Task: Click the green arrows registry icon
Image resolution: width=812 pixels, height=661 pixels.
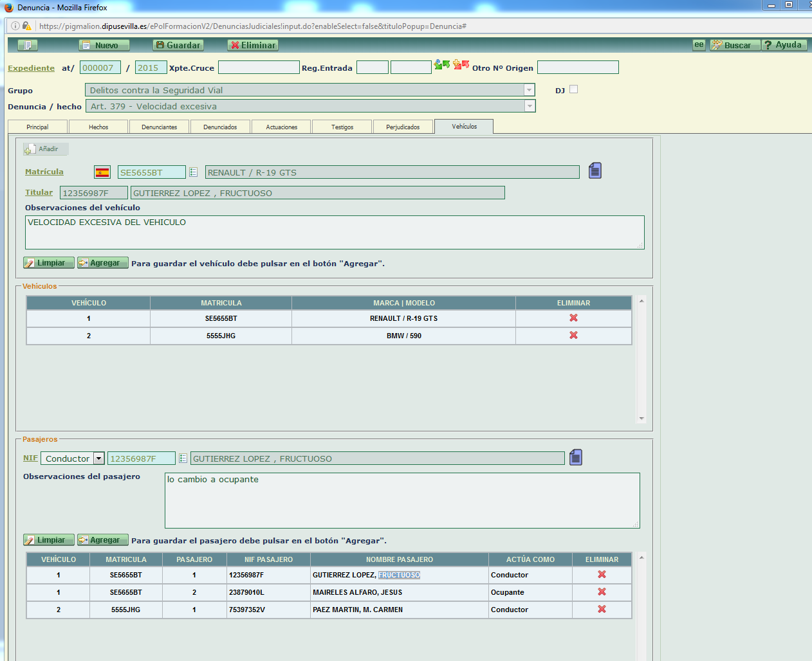Action: pos(441,65)
